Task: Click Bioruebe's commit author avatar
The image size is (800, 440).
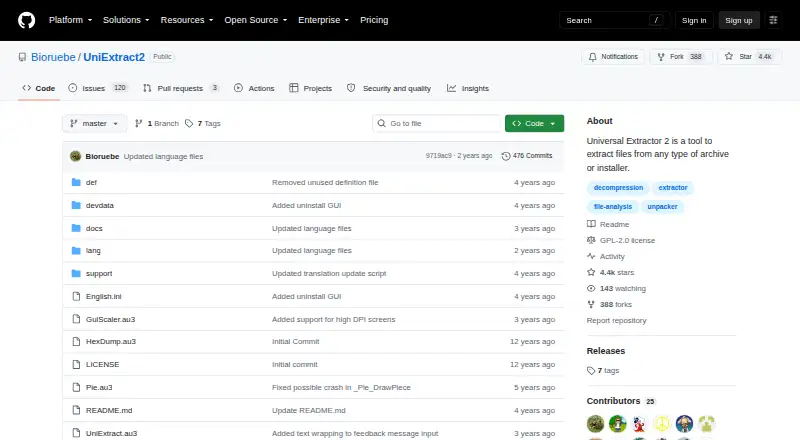Action: tap(76, 156)
